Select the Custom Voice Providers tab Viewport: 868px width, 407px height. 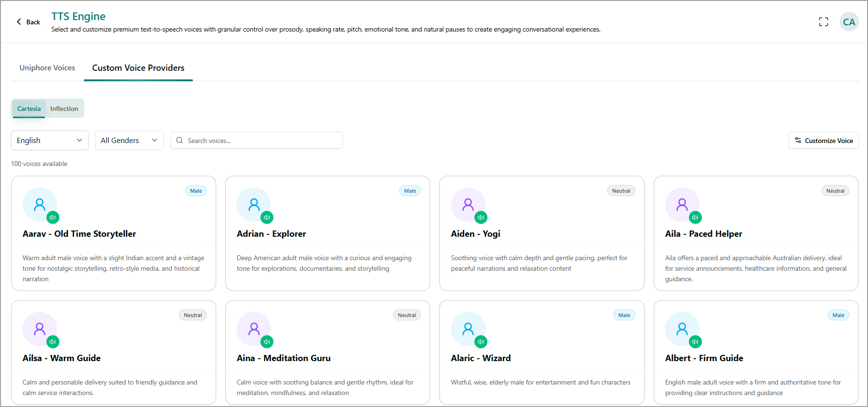coord(138,68)
